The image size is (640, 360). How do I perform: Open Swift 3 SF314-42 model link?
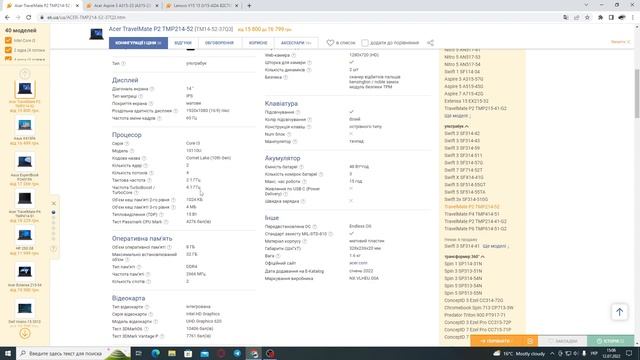point(462,133)
